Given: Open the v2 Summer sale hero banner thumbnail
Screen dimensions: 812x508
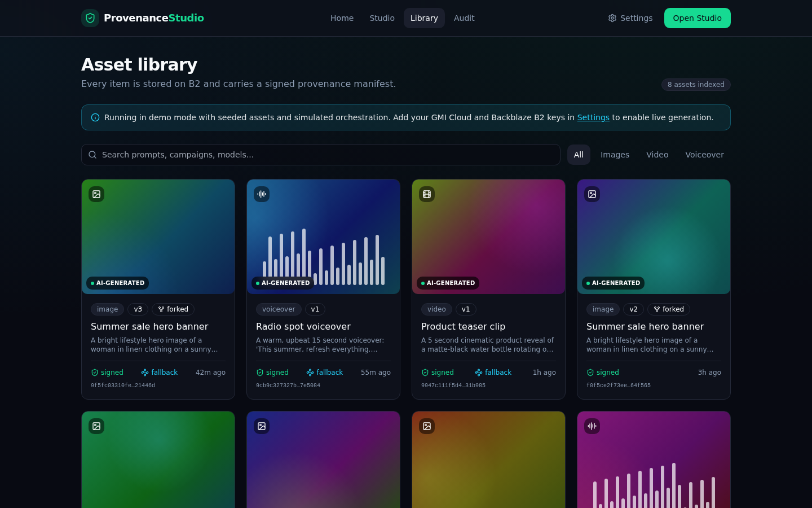Looking at the screenshot, I should click(x=654, y=237).
